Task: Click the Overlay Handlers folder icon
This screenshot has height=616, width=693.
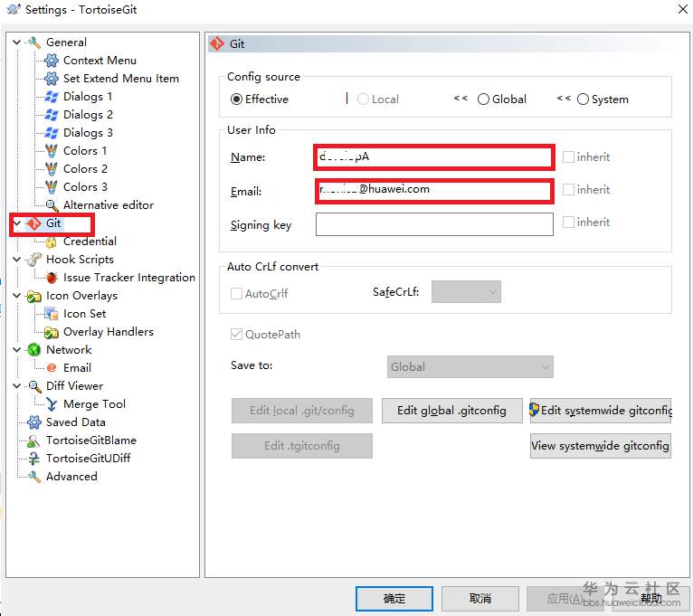Action: (52, 332)
